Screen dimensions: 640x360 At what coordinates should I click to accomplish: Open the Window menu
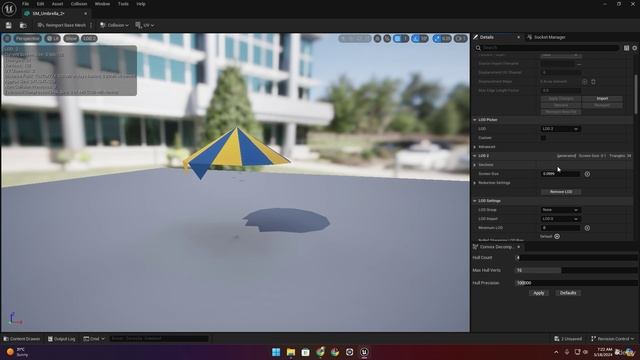102,4
